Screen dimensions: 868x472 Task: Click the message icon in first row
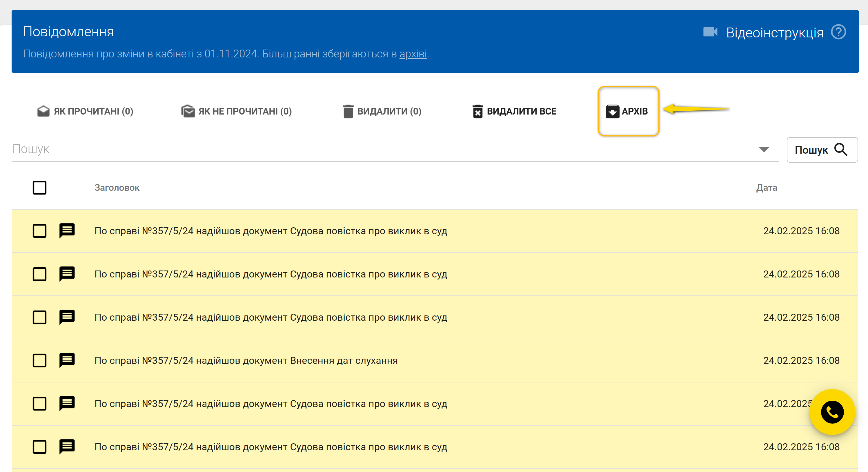pos(67,231)
